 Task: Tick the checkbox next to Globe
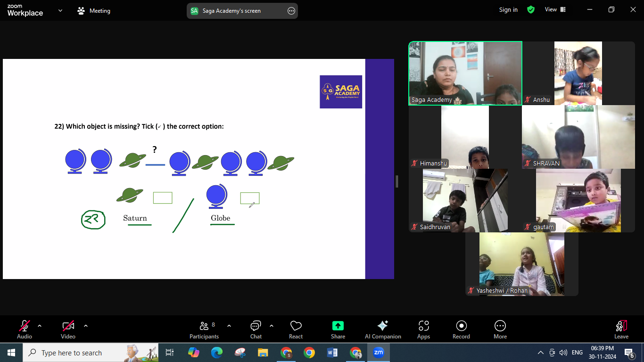250,198
